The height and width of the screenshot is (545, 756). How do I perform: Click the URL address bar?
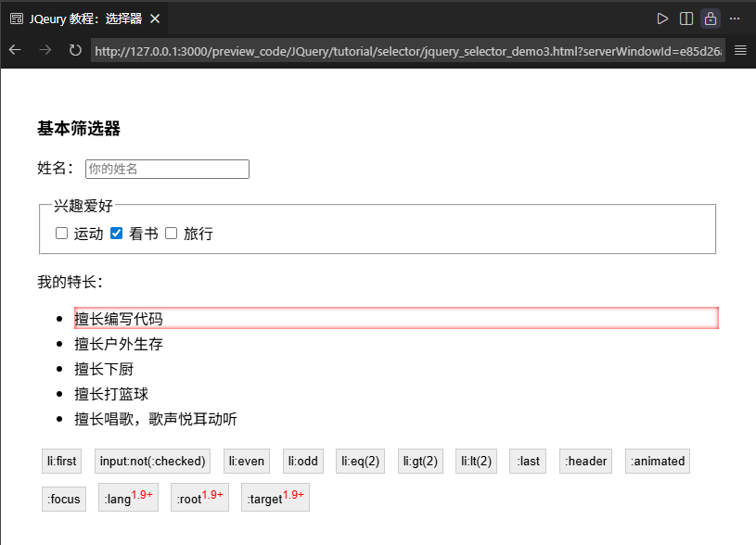coord(408,50)
